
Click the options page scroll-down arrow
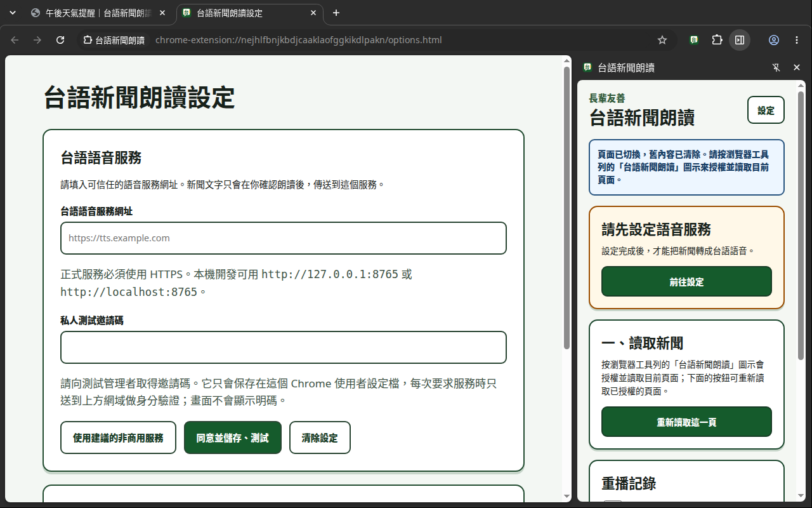click(566, 496)
